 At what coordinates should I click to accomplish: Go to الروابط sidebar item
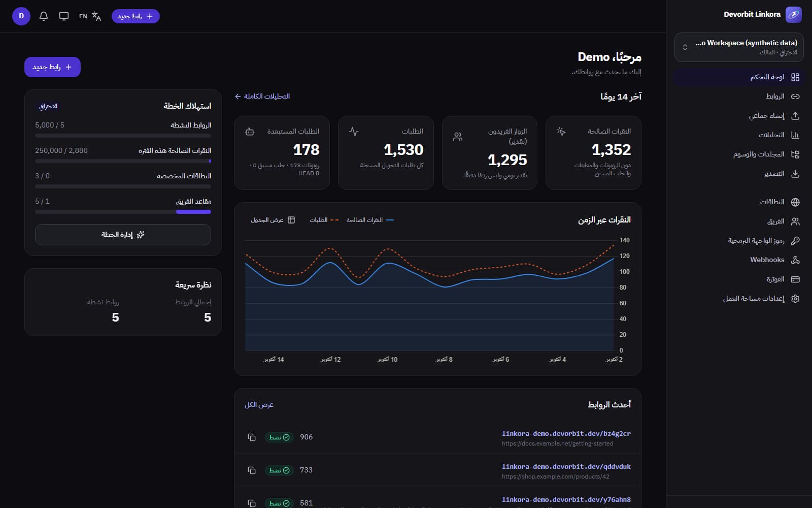point(739,97)
